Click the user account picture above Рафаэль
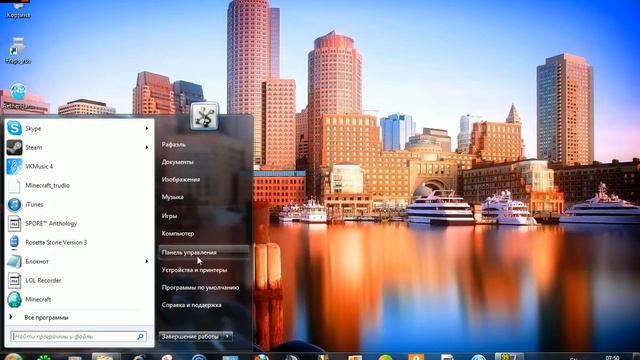640x360 pixels. tap(204, 117)
